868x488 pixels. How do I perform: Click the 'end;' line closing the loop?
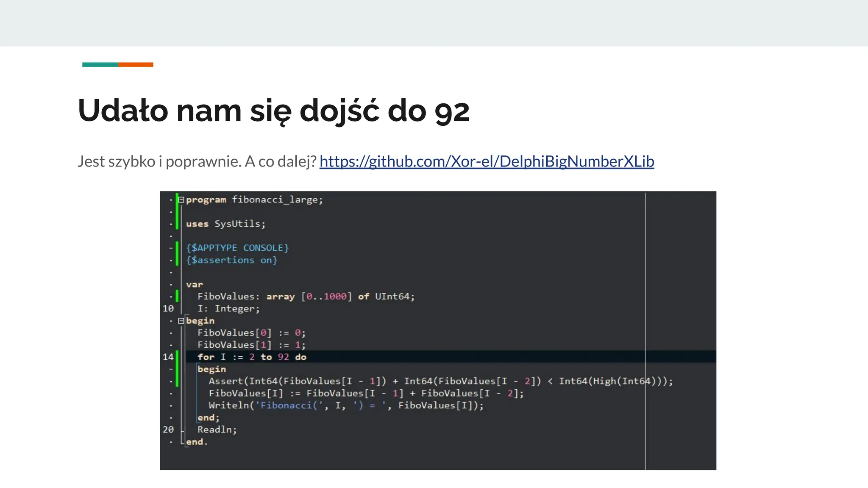point(209,418)
